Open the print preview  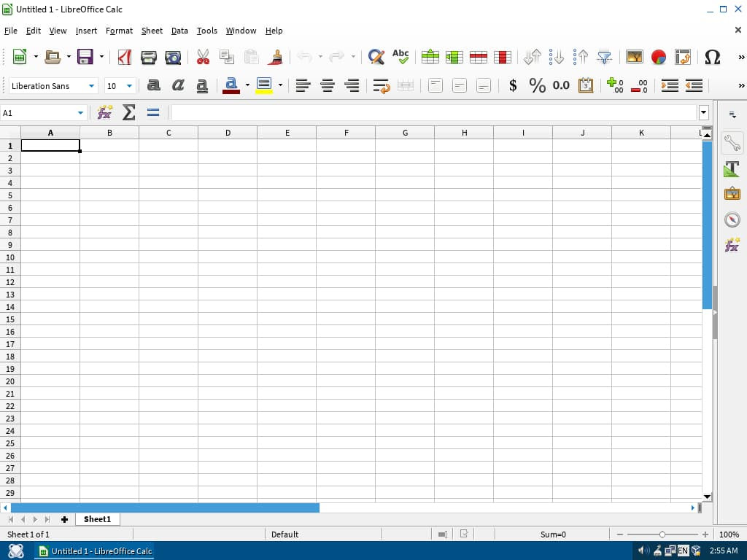(172, 57)
